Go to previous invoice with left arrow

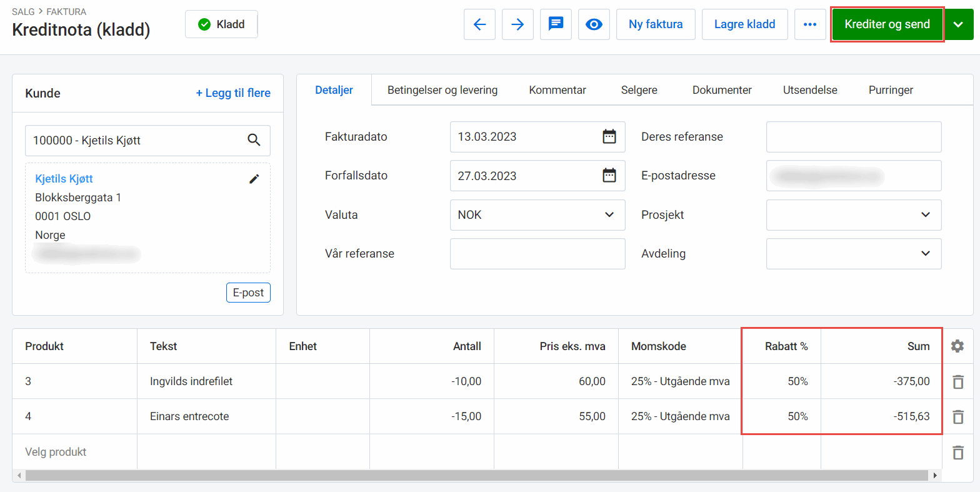pos(479,24)
